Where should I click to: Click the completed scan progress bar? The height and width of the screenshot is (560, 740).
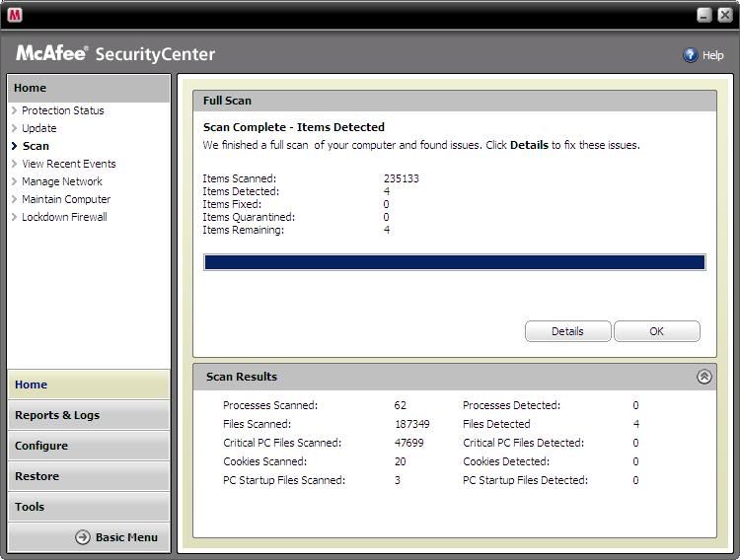pyautogui.click(x=455, y=262)
